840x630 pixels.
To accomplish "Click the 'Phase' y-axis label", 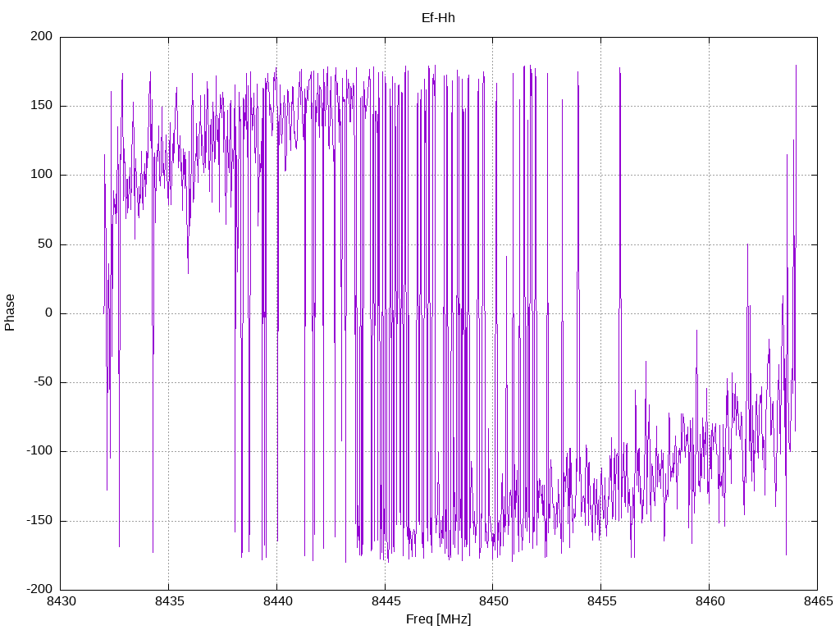I will click(10, 313).
